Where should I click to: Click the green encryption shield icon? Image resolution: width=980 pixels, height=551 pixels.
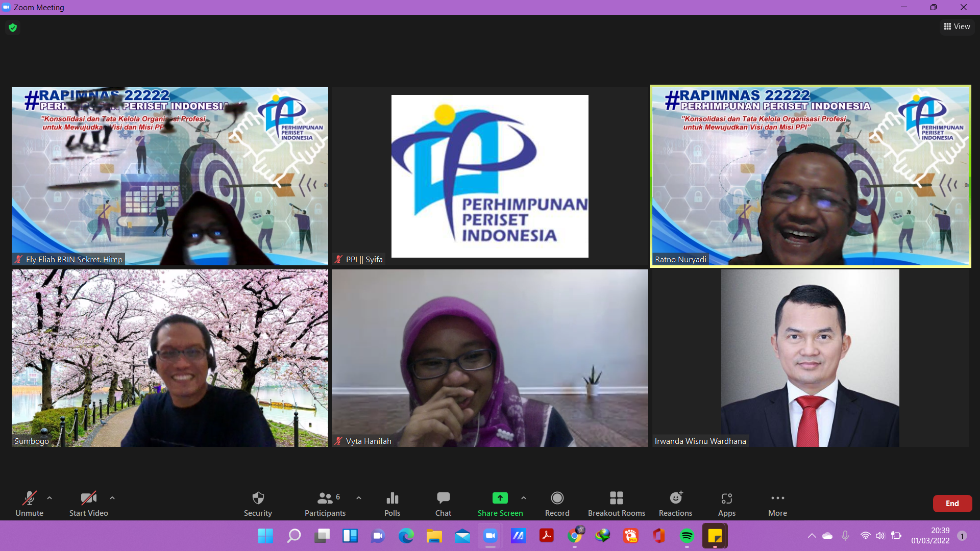click(13, 28)
